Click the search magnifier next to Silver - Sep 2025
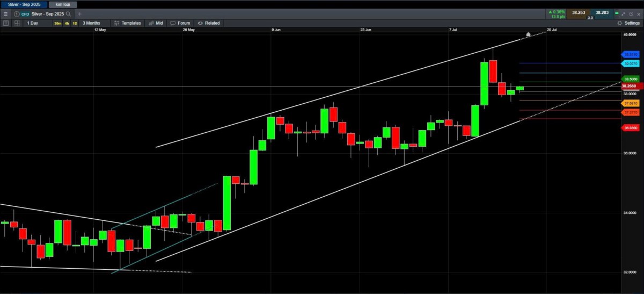This screenshot has width=644, height=294. 68,13
